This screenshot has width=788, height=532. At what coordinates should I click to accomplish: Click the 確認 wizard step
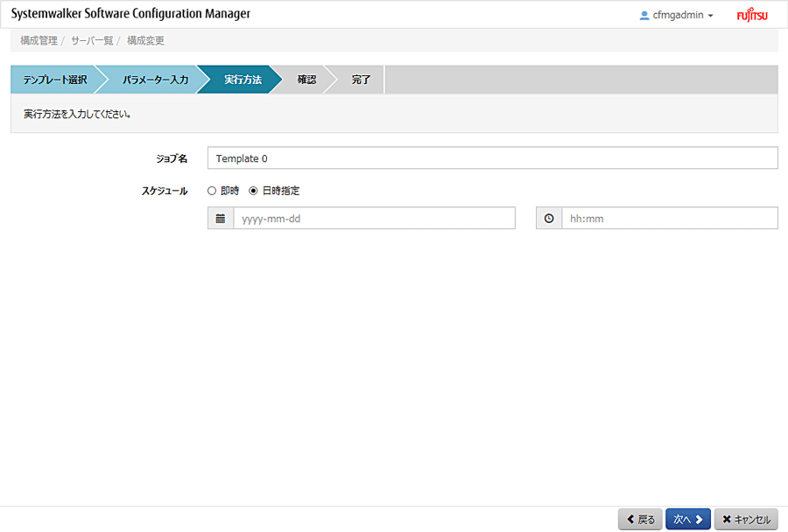[x=306, y=80]
